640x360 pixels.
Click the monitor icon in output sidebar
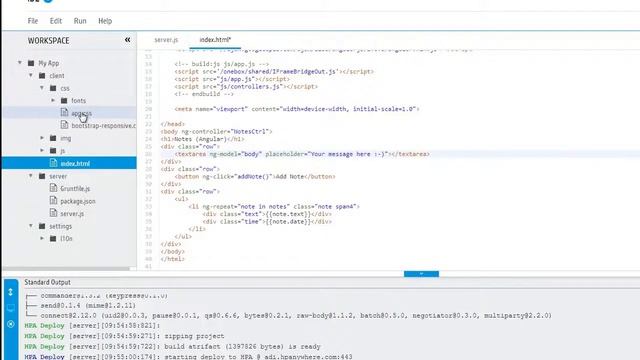(11, 308)
